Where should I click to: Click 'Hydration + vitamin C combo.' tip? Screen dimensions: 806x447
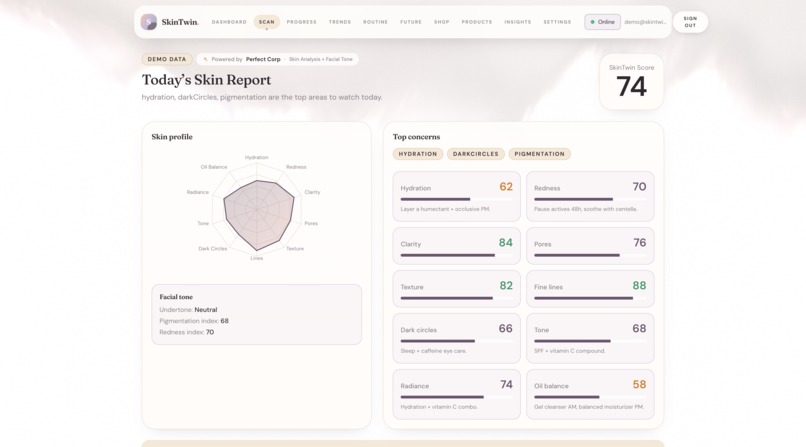(439, 407)
